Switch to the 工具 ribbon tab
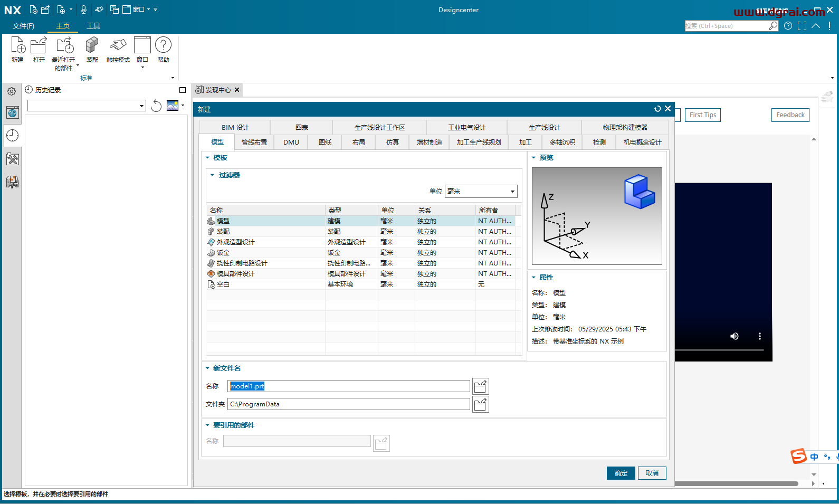The width and height of the screenshot is (839, 504). coord(93,26)
